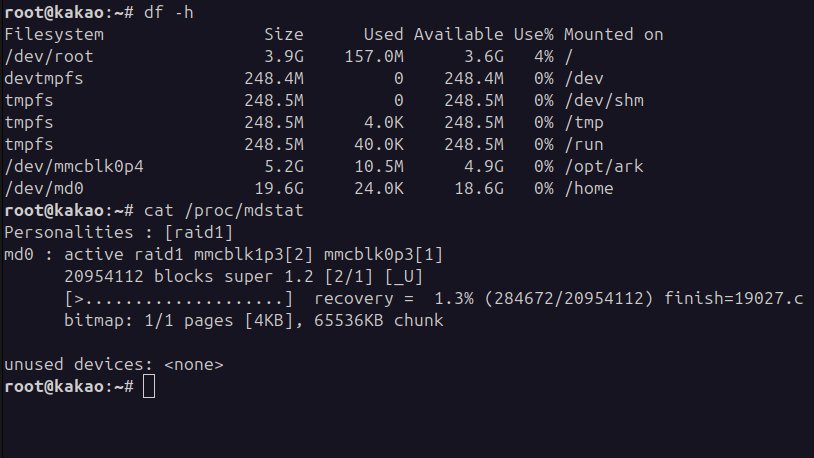Click the '19.6G' size value
The height and width of the screenshot is (458, 814).
(x=279, y=188)
